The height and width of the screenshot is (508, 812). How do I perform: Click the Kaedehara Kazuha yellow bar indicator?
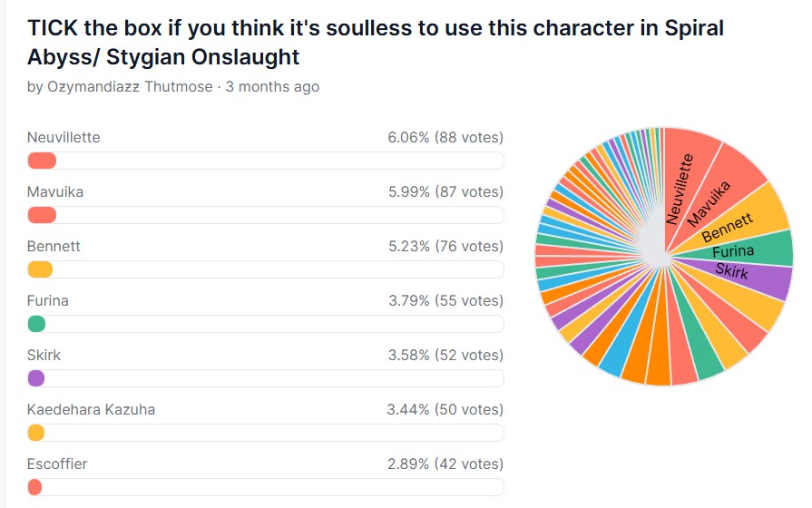point(35,433)
